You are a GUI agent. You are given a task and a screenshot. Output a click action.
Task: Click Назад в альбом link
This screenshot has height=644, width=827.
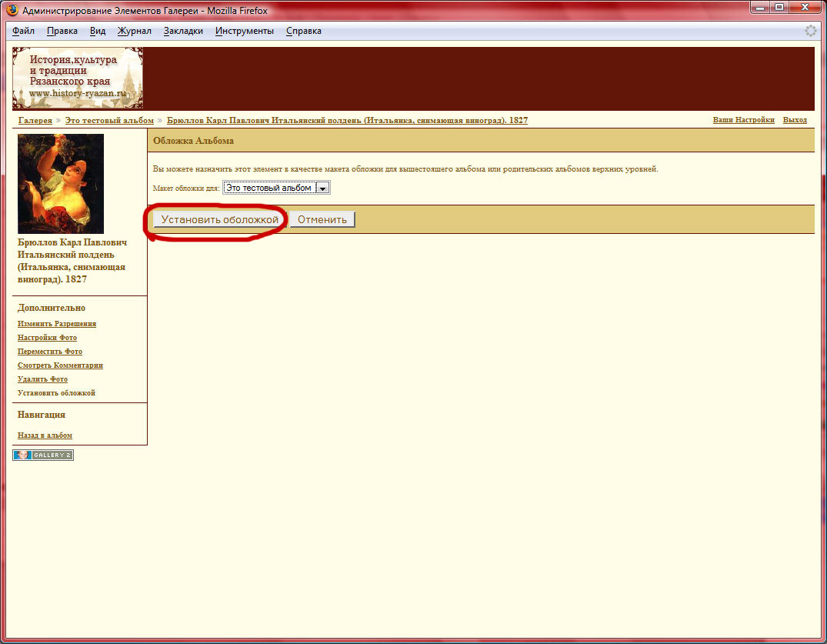point(45,435)
